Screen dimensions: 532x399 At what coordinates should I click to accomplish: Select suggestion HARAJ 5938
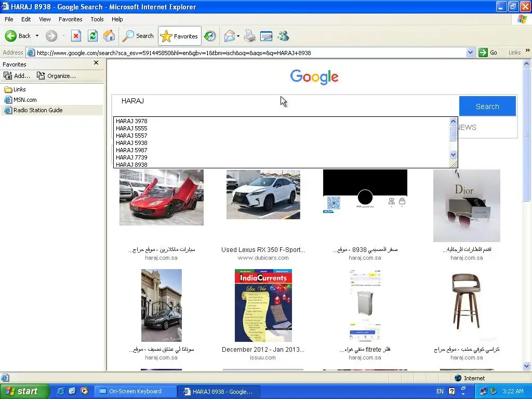coord(131,143)
